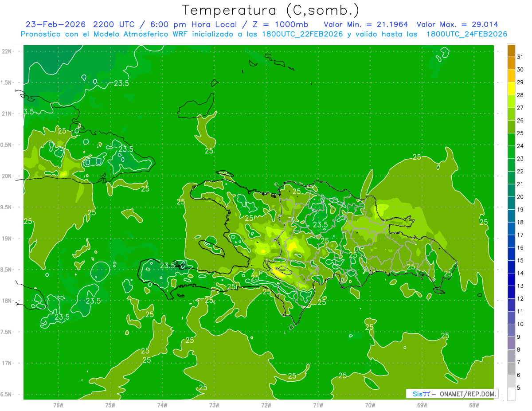Click the purple colorbar swatch between 9 and 10
Image resolution: width=532 pixels, height=411 pixels.
511,330
